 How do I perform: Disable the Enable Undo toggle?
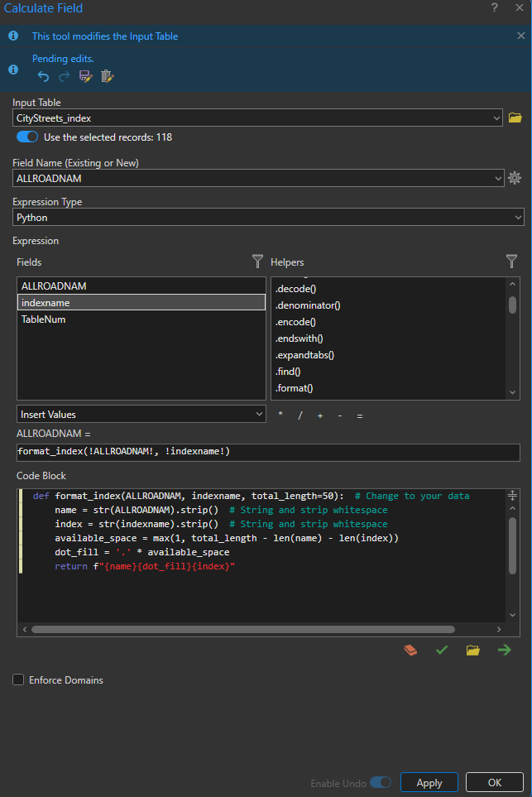[380, 782]
